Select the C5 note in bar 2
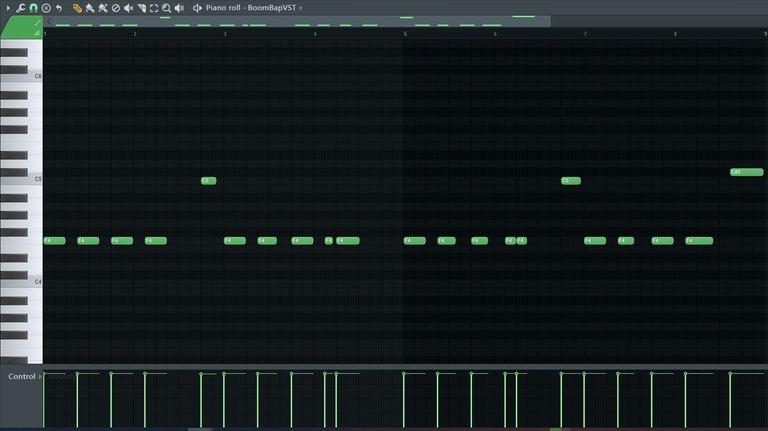The height and width of the screenshot is (431, 768). [x=209, y=181]
